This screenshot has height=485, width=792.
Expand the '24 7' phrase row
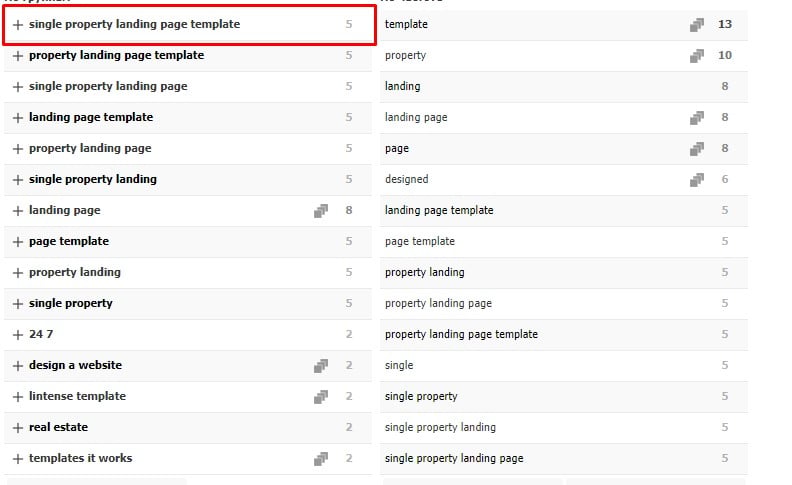(18, 334)
